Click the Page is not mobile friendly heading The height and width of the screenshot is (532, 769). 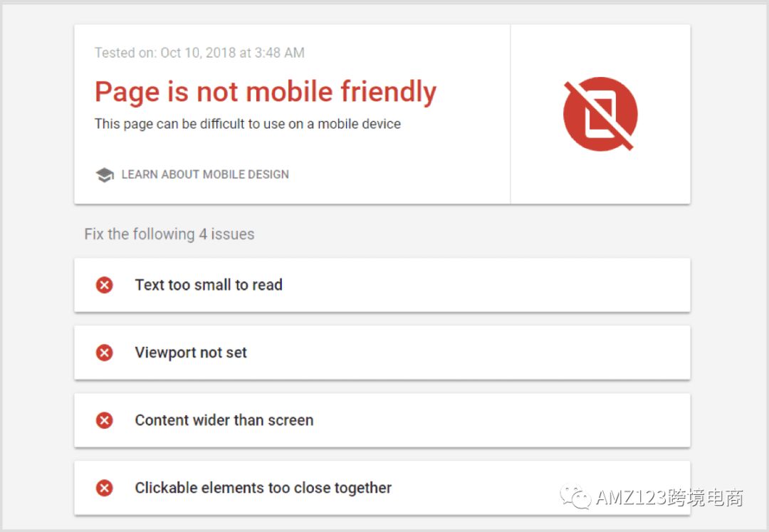point(266,92)
